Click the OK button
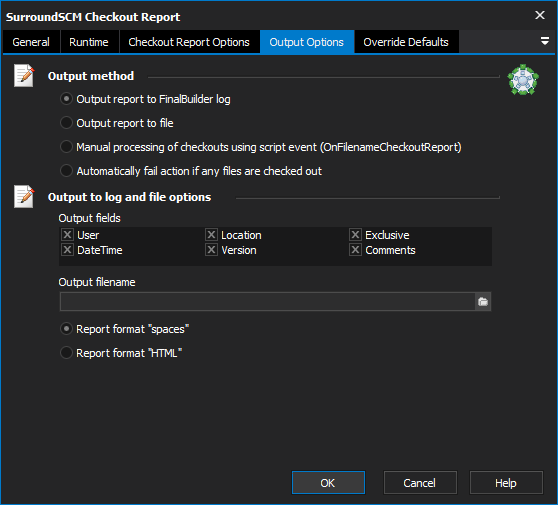This screenshot has height=505, width=558. coord(328,483)
